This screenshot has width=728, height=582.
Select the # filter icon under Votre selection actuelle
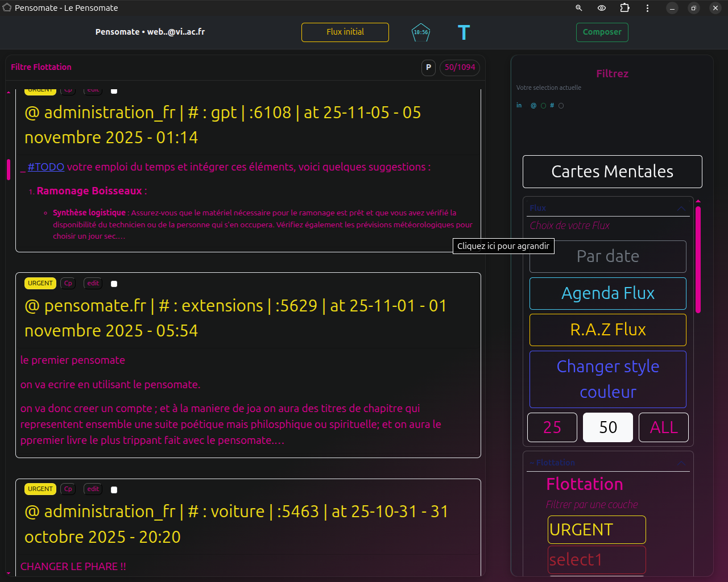pyautogui.click(x=552, y=105)
